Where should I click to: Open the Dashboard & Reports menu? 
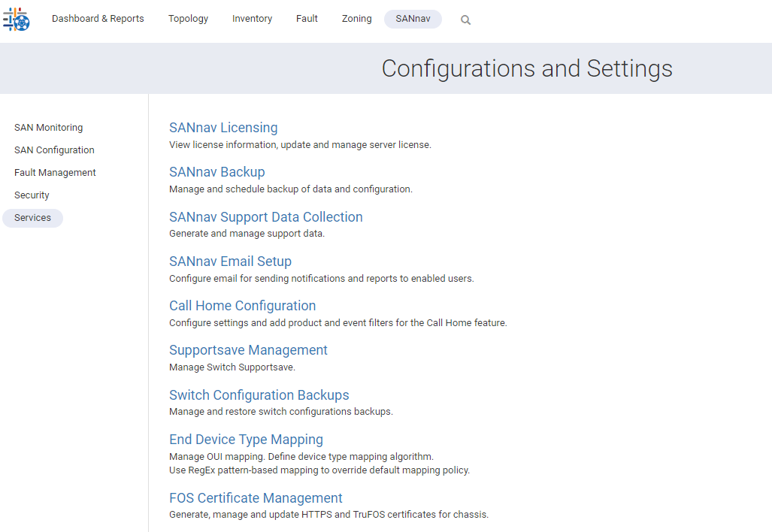[98, 19]
